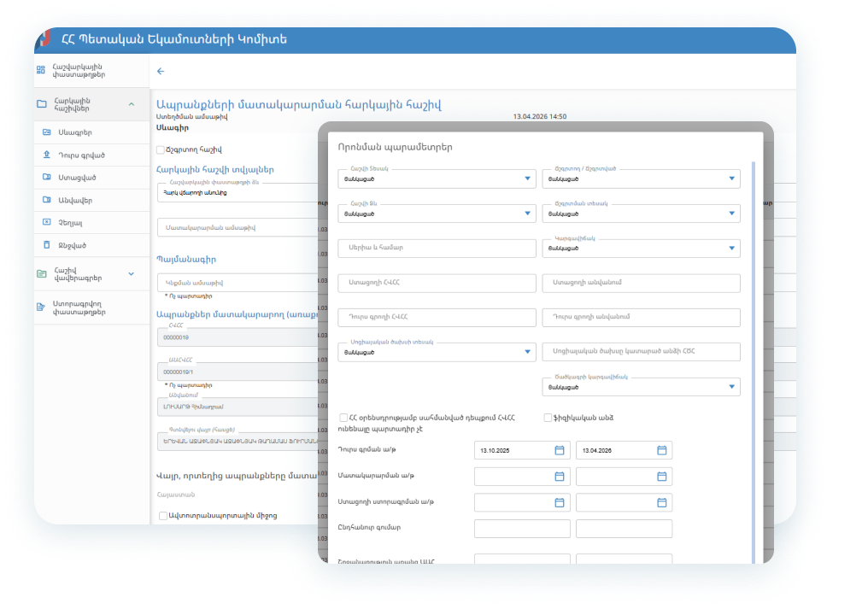Open calendar for Մատակարարման start date
Image resolution: width=868 pixels, height=609 pixels.
coord(560,477)
